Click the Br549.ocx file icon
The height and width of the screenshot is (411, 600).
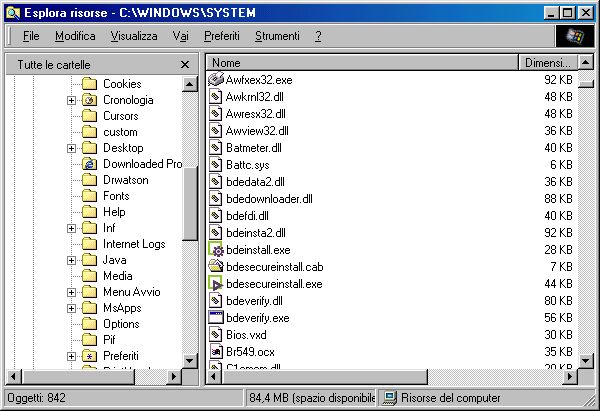tap(216, 351)
